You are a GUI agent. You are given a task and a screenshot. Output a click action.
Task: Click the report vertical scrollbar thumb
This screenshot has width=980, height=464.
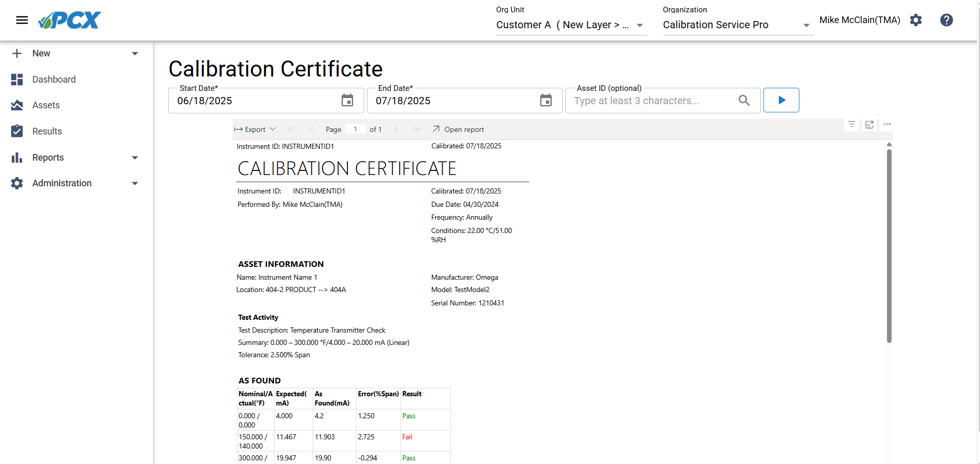click(889, 245)
